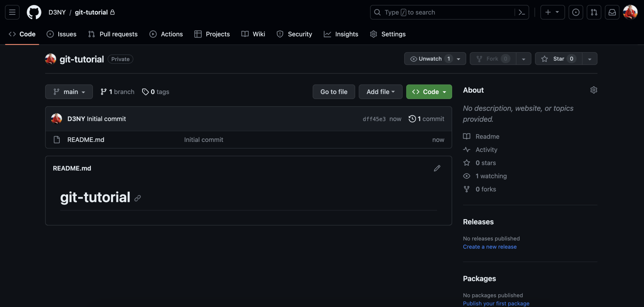
Task: Expand the star lists dropdown arrow
Action: 589,59
